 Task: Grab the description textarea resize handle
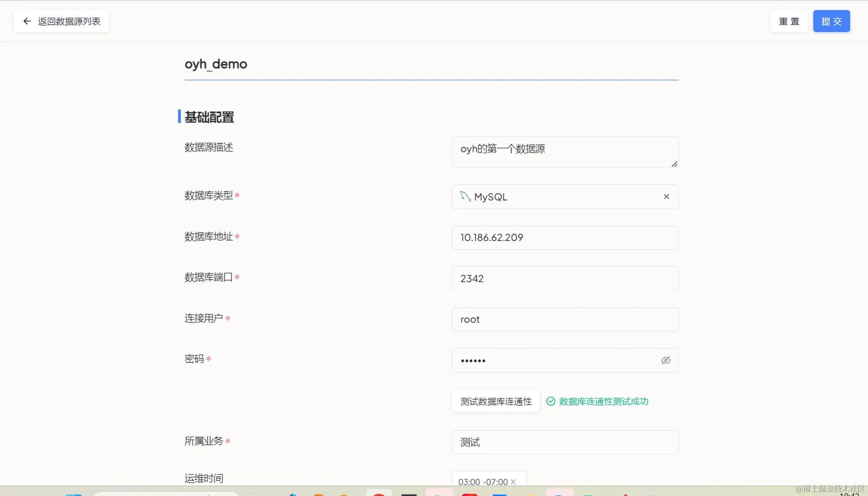tap(674, 164)
